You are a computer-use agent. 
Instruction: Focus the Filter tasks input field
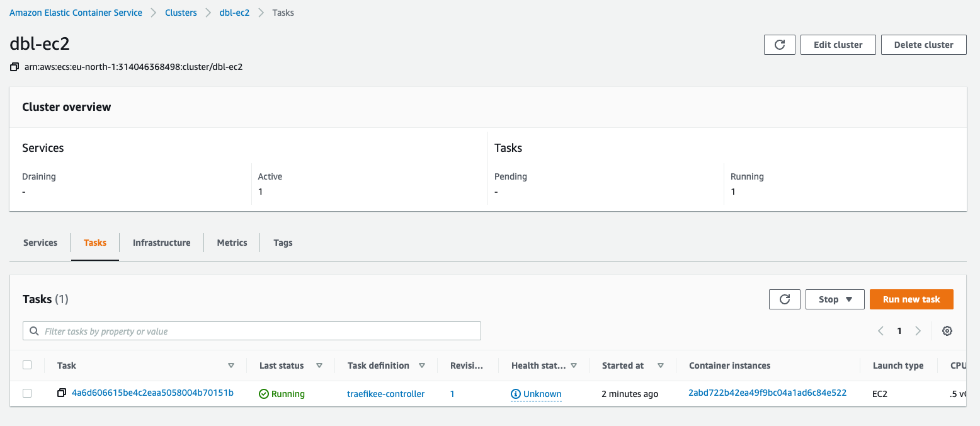[x=252, y=331]
